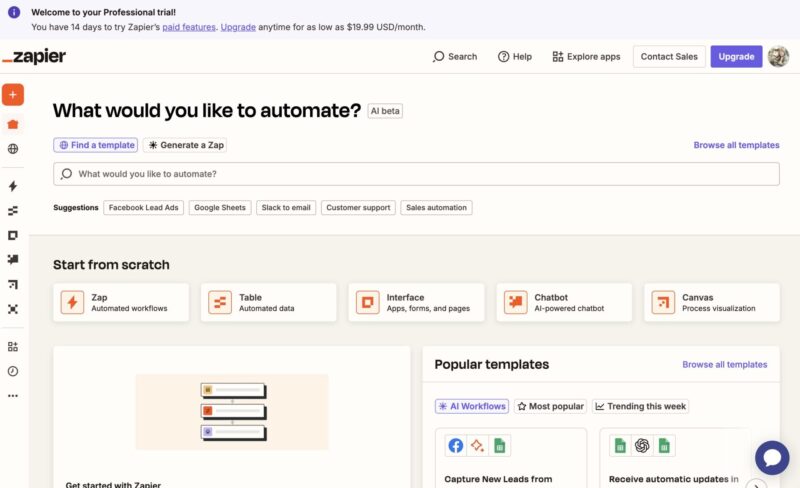Follow the paid features link
This screenshot has height=488, width=800.
pyautogui.click(x=189, y=27)
